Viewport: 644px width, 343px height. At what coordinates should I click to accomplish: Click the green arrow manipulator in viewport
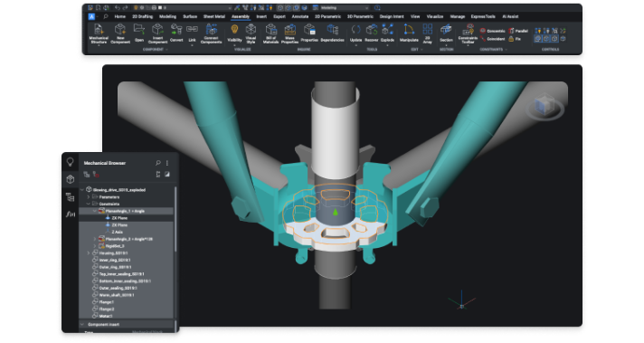[336, 212]
